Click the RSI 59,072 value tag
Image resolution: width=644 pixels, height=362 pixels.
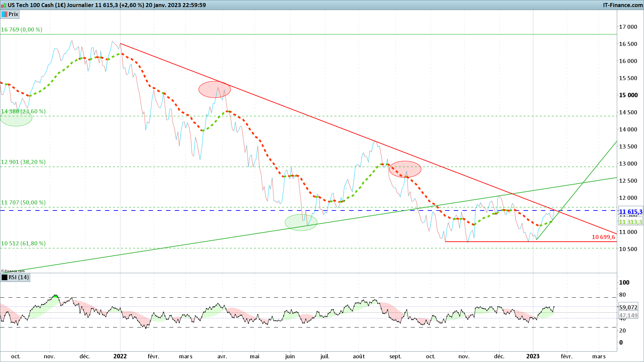tap(628, 307)
